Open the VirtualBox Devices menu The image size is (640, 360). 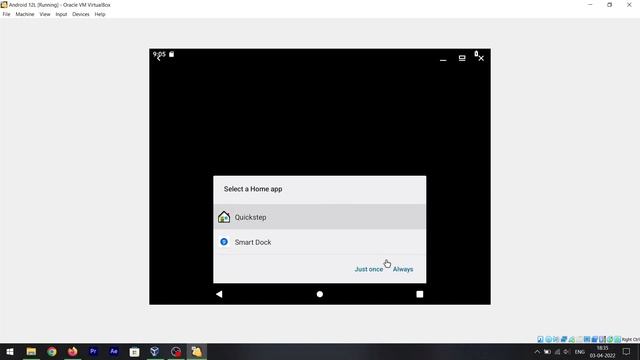(81, 14)
